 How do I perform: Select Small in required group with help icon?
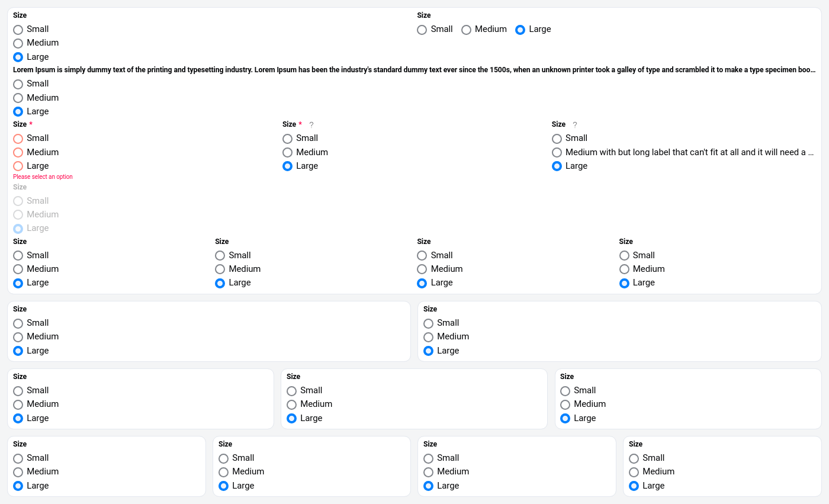point(288,139)
